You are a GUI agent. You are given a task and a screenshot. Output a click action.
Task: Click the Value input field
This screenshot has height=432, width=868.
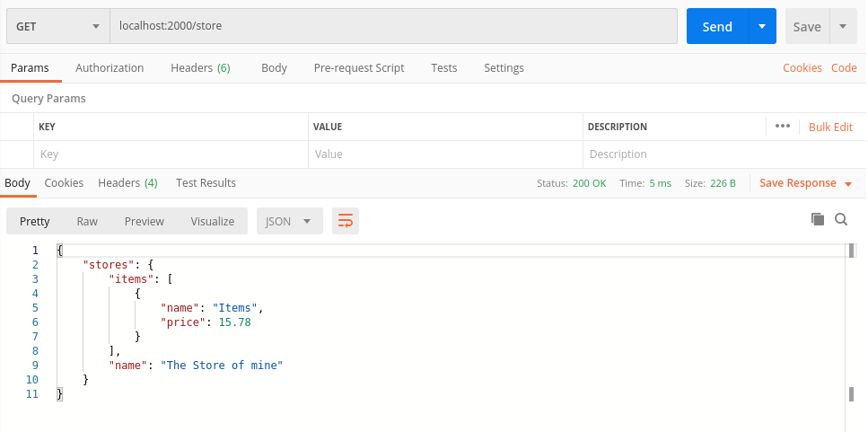pos(445,154)
